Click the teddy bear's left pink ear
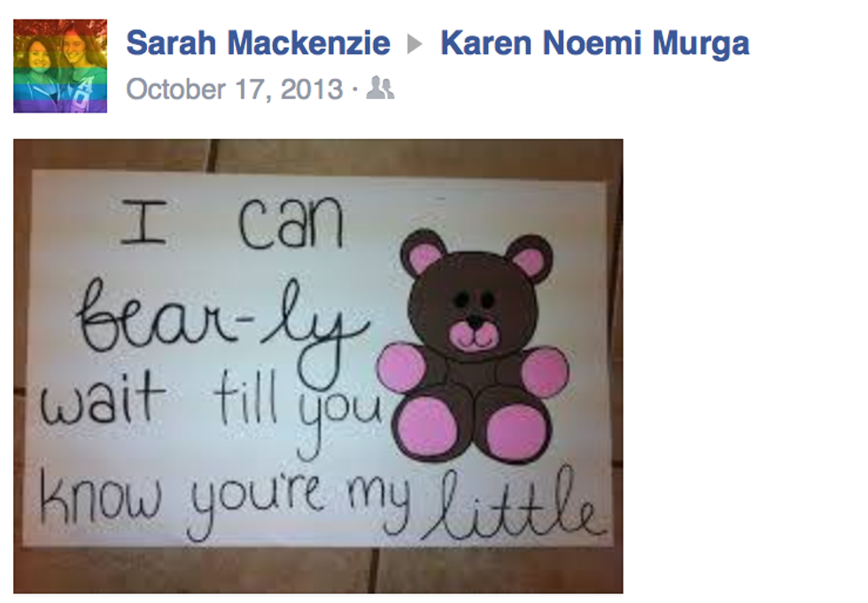This screenshot has height=603, width=868. tap(423, 257)
